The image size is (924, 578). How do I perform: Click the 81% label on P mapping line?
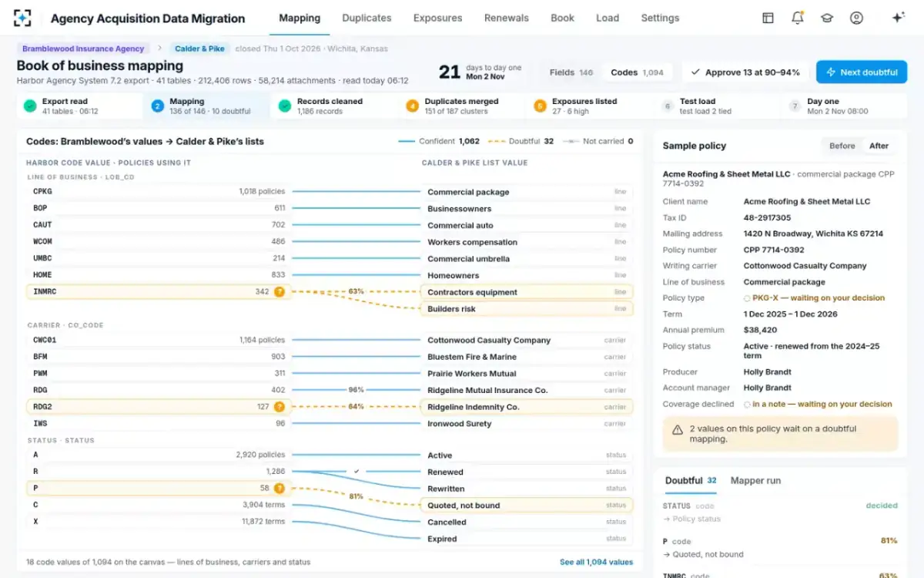(x=356, y=496)
